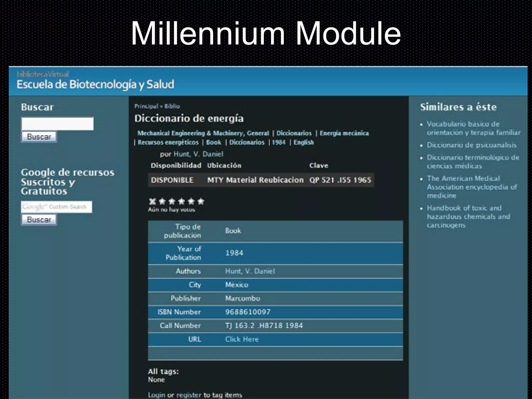
Task: Click Buscar button below Google search
Action: click(x=39, y=220)
